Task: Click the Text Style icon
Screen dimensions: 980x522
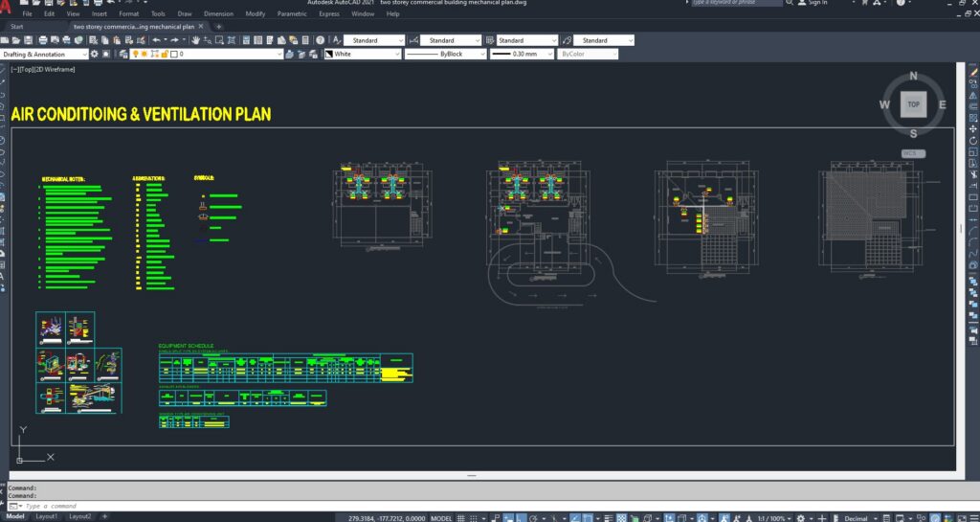Action: tap(337, 40)
